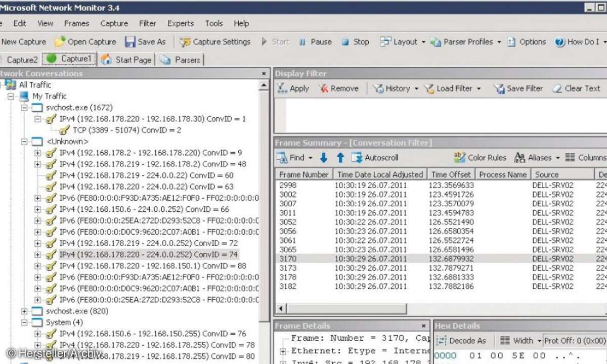Select the conversation row with ConvID = 60

146,175
